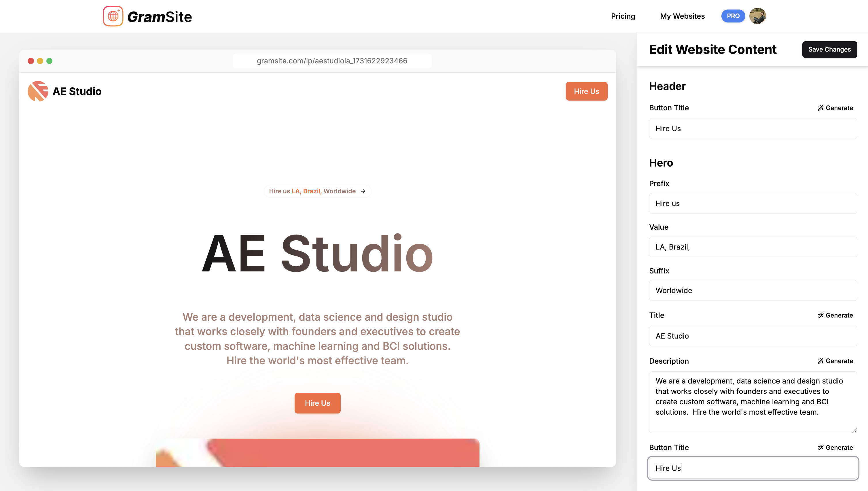868x491 pixels.
Task: Focus the Suffix field containing Worldwide
Action: 753,290
